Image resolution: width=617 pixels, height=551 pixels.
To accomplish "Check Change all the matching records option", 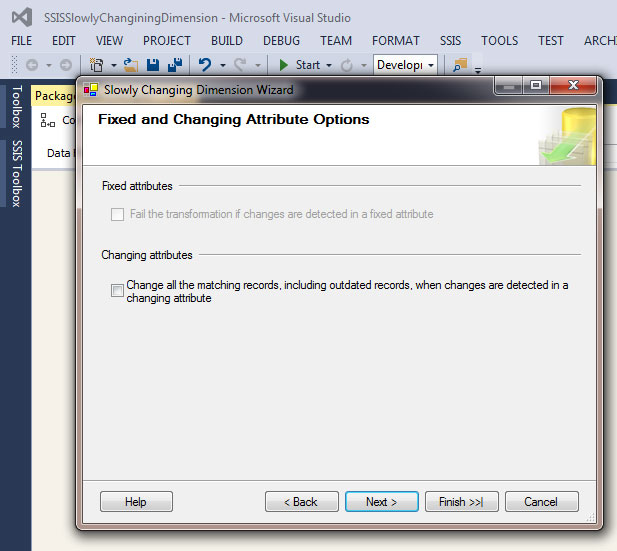I will pos(117,290).
